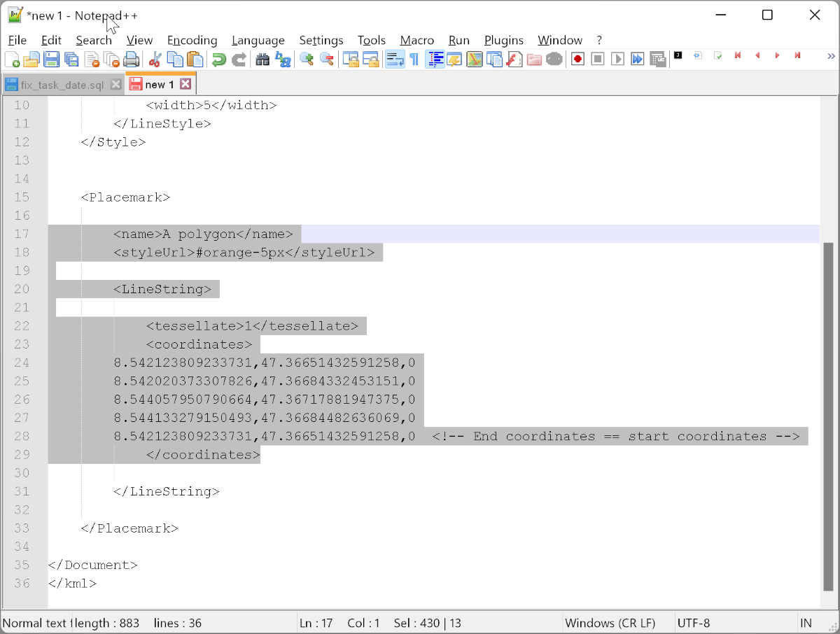Open the Settings menu
840x634 pixels.
(x=321, y=40)
